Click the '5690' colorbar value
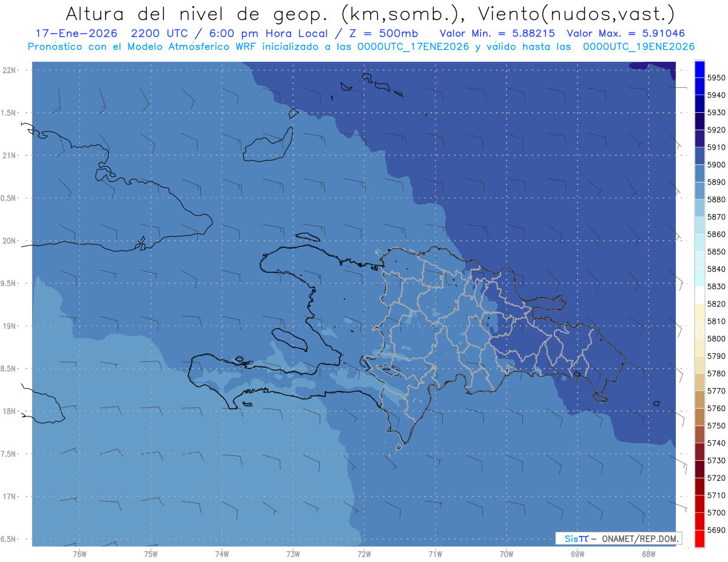This screenshot has width=728, height=562. (x=716, y=530)
